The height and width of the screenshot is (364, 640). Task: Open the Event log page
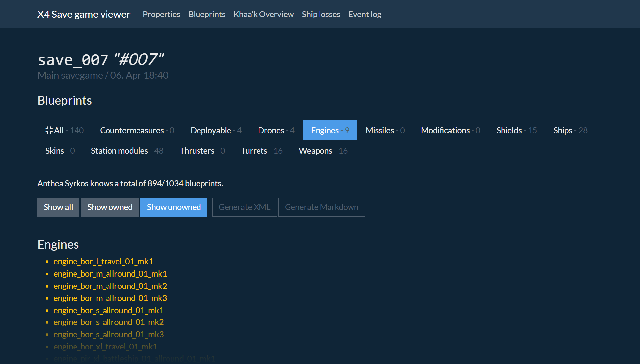pyautogui.click(x=365, y=14)
